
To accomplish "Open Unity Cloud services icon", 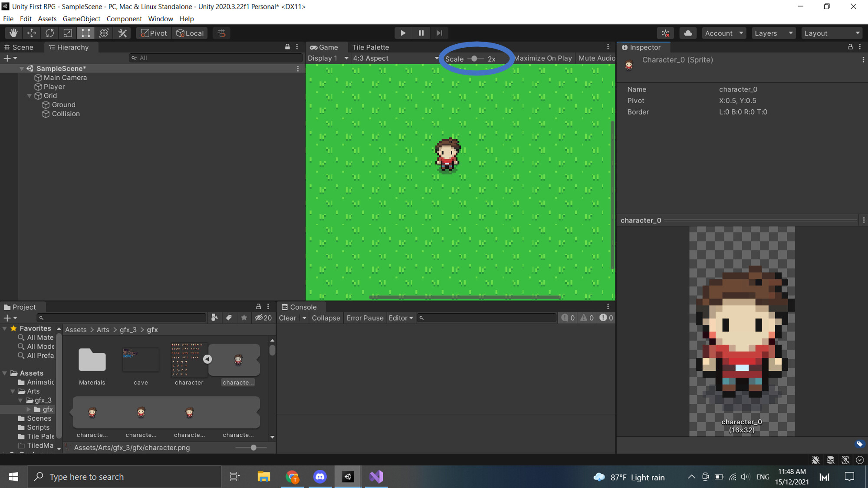I will pyautogui.click(x=687, y=33).
